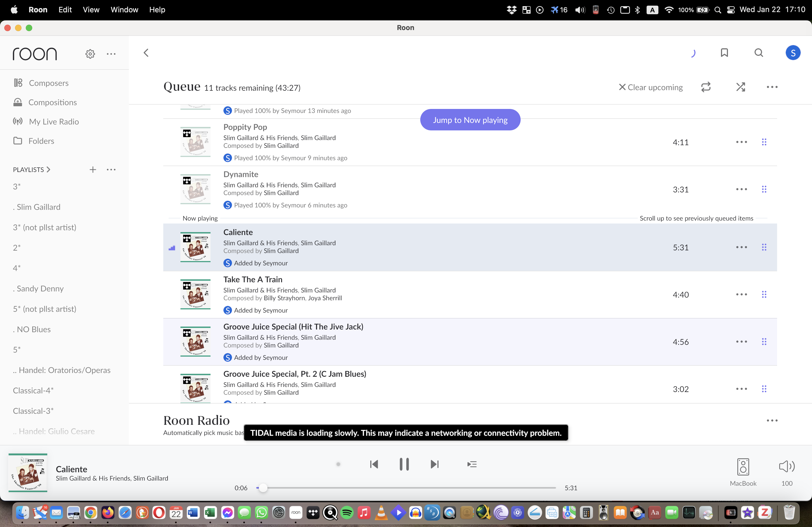Open more options for Poppity Pop

(741, 142)
